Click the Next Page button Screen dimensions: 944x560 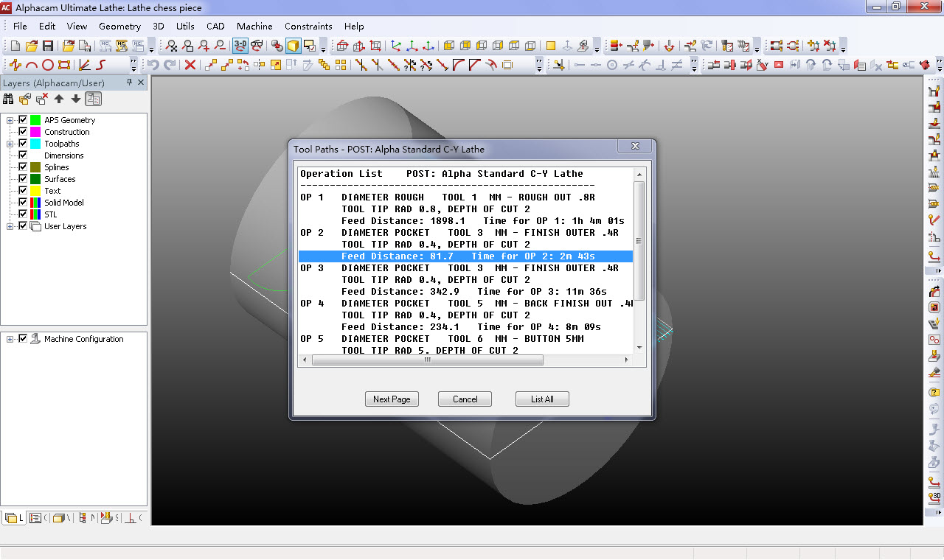[392, 399]
